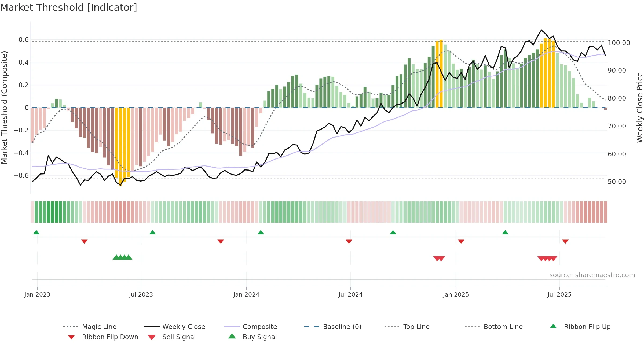Click the Jan 2023 axis label
Screen dimensions: 644x362
click(x=37, y=295)
